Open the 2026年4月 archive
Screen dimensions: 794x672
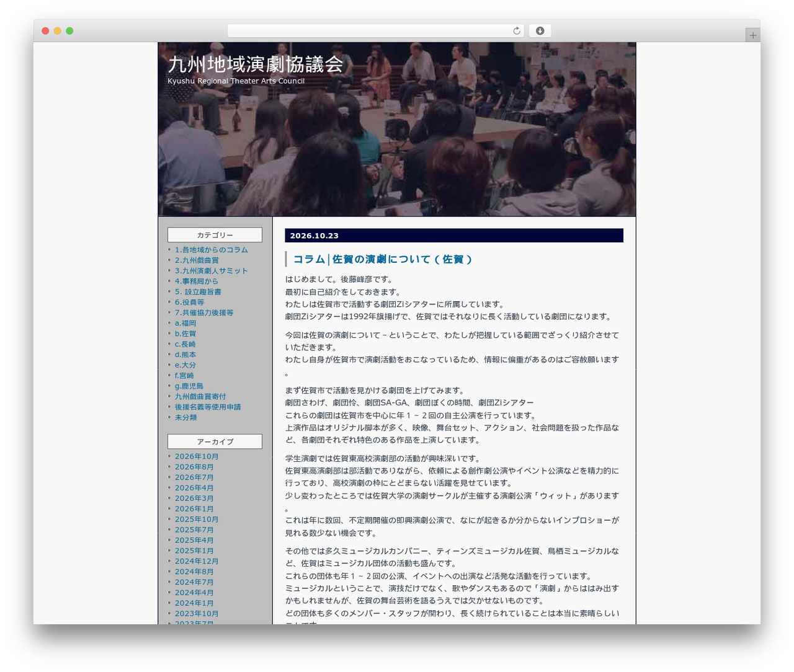(x=194, y=489)
